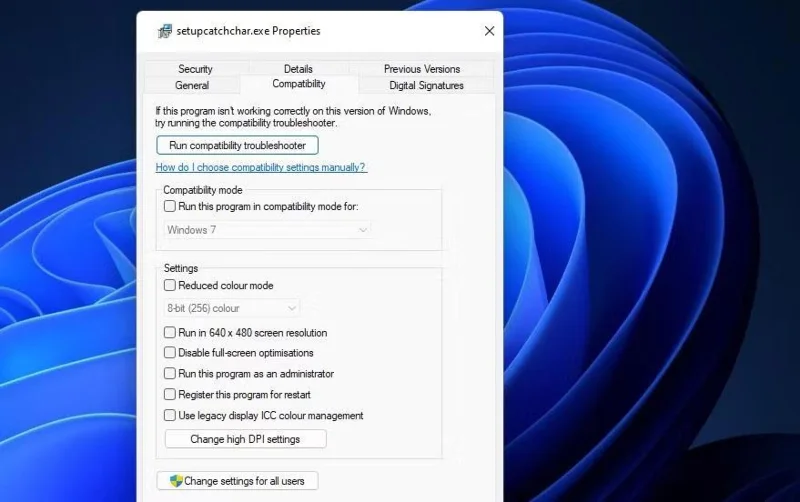Switch to the Details tab
The width and height of the screenshot is (800, 502).
point(298,69)
